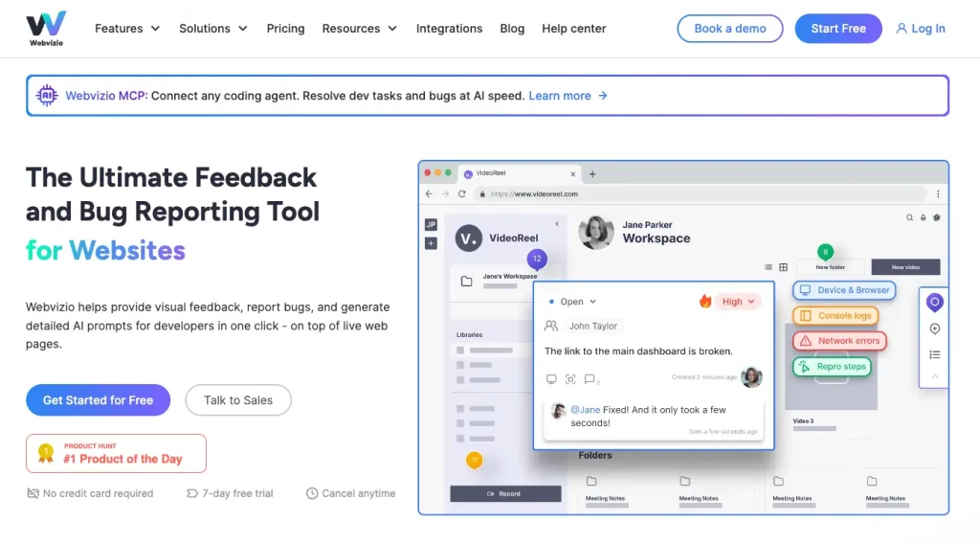Viewport: 980px width, 544px height.
Task: Follow the Learn more link in banner
Action: (568, 96)
